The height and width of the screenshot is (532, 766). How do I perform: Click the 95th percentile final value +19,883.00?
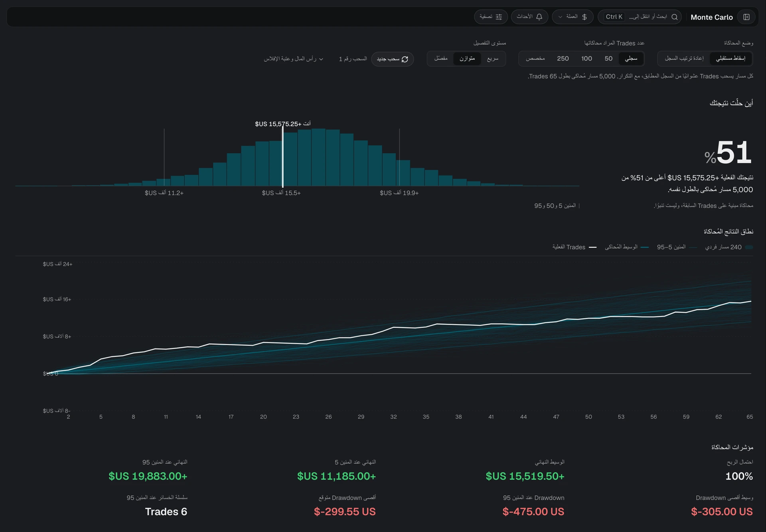click(x=148, y=476)
